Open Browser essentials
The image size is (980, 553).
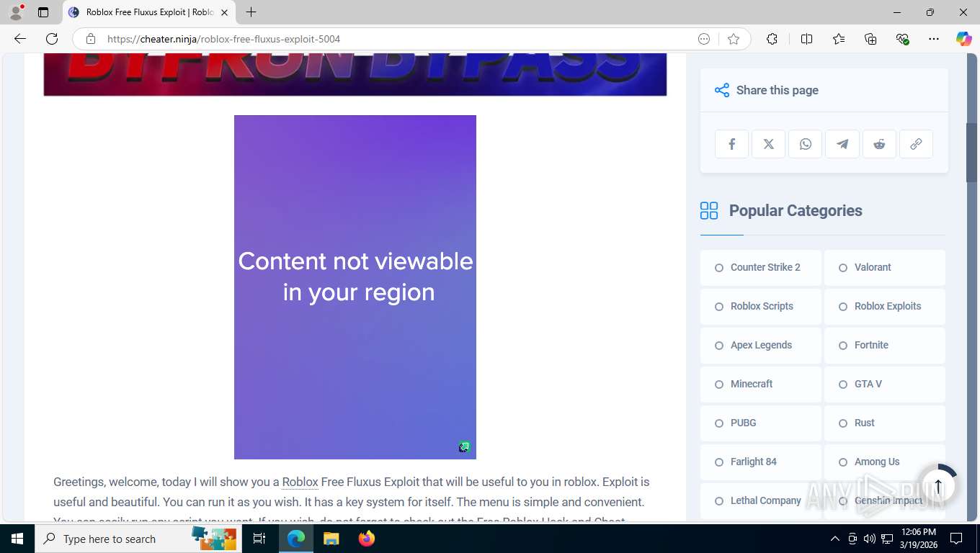click(x=902, y=39)
